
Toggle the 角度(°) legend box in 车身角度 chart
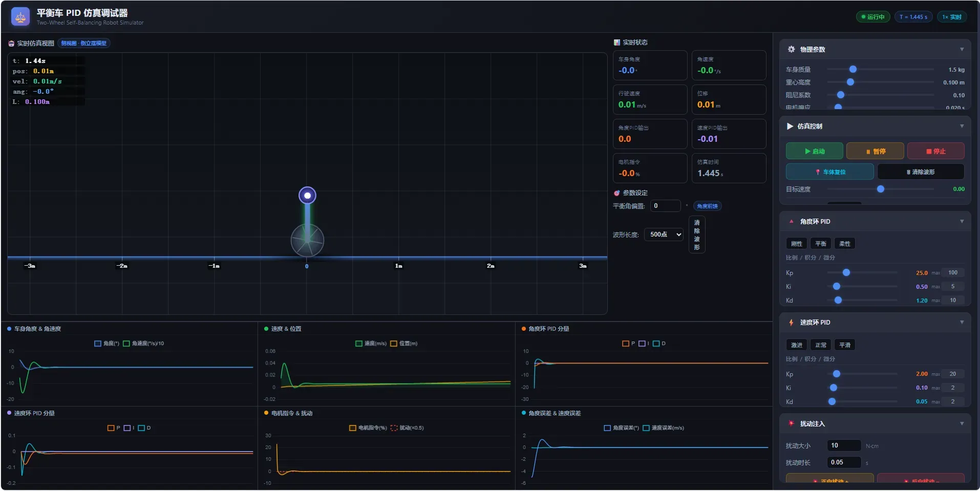[x=98, y=344]
